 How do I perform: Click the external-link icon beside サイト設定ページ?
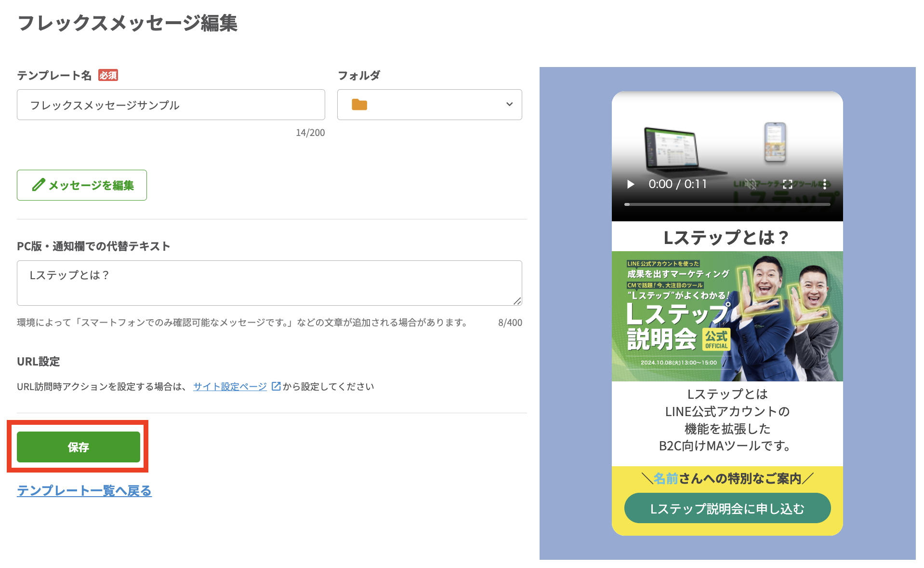(276, 386)
